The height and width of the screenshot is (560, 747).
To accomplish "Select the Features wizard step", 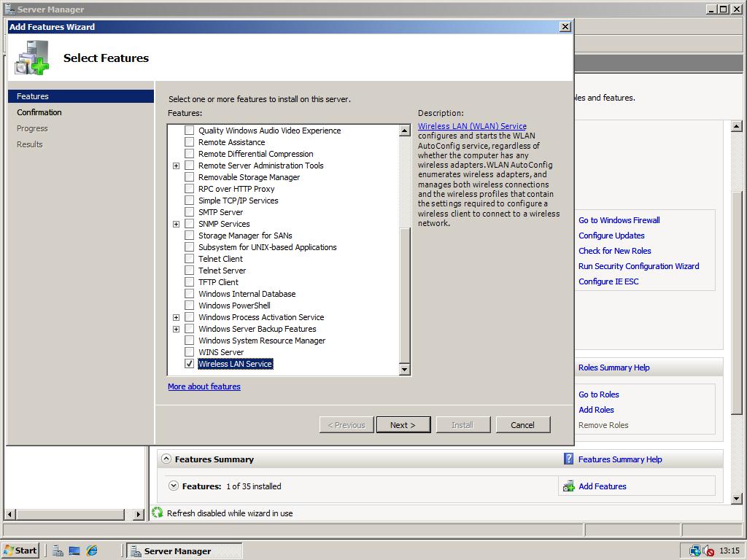I will 80,96.
